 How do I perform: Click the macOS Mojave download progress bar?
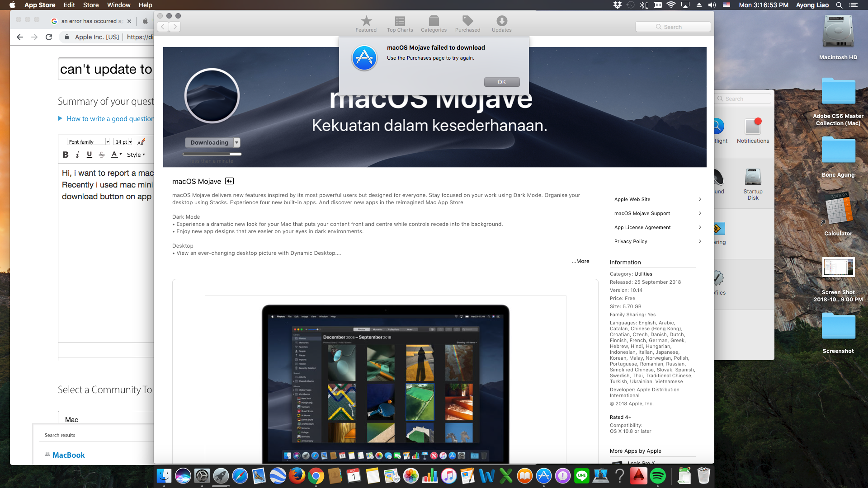(x=212, y=154)
